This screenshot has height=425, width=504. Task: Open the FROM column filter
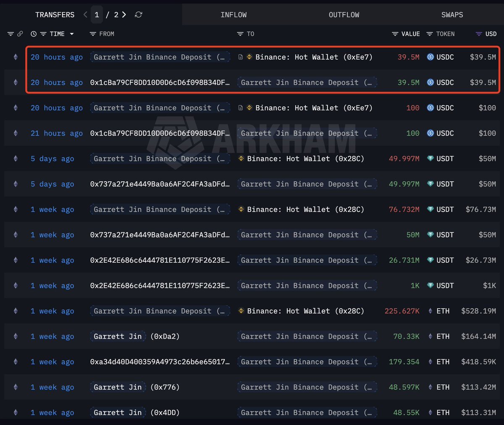pos(93,34)
